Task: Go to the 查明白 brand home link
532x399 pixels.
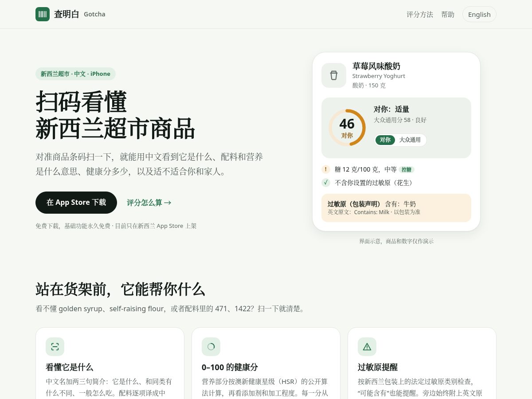Action: pyautogui.click(x=70, y=14)
